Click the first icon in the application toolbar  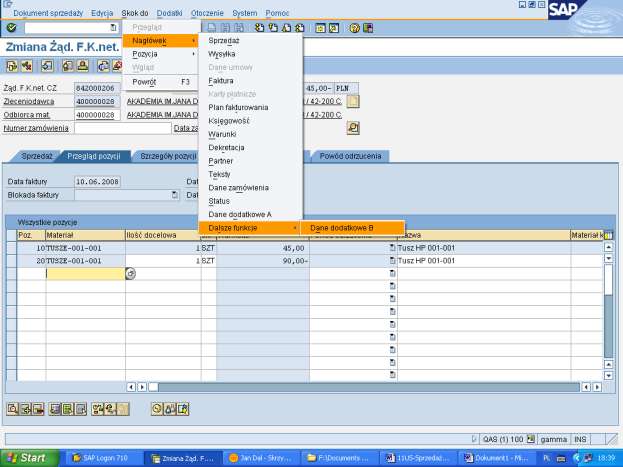pos(12,66)
